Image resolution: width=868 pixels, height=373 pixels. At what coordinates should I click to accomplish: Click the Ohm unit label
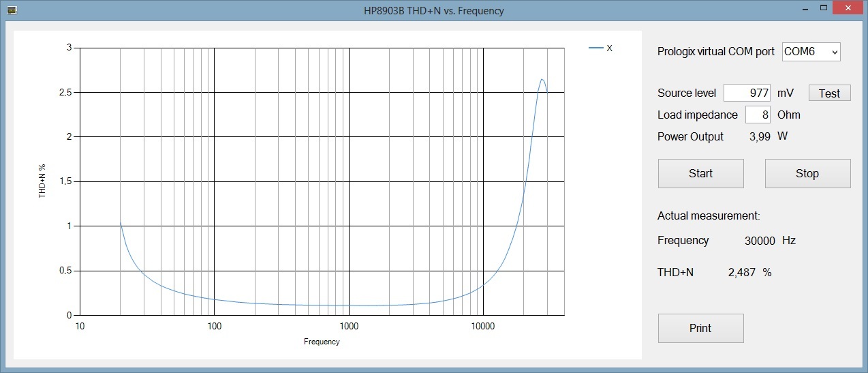coord(789,115)
